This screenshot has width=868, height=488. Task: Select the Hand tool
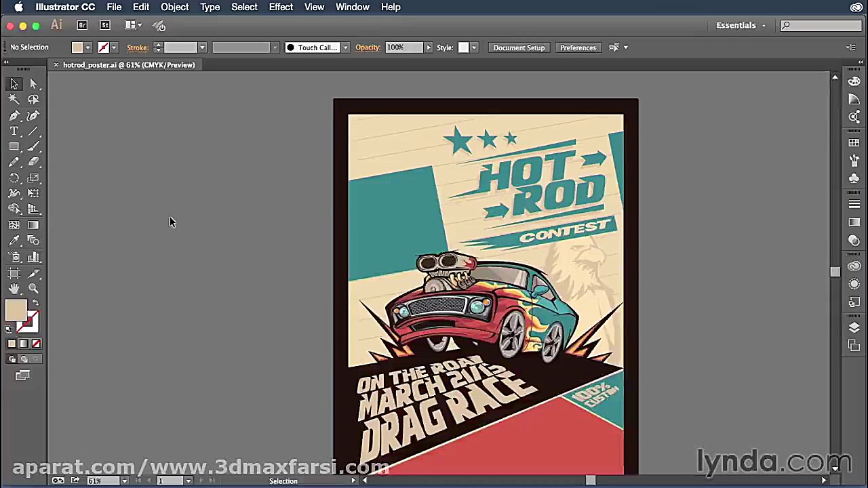pos(14,289)
